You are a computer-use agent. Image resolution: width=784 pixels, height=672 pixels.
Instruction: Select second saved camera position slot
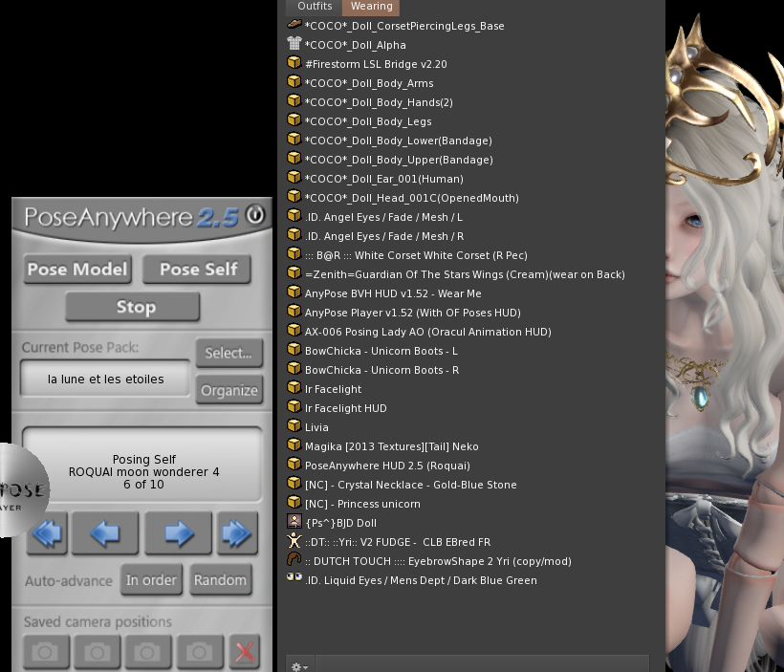pos(97,652)
